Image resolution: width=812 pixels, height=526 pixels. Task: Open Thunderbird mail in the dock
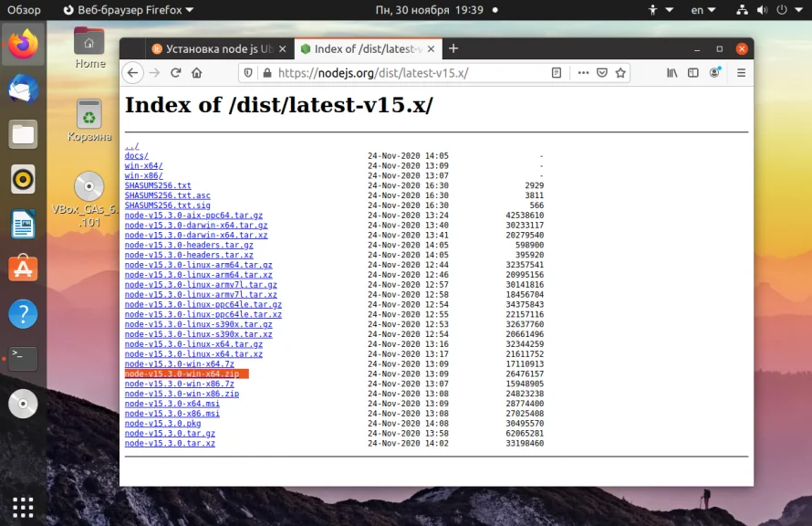point(23,89)
